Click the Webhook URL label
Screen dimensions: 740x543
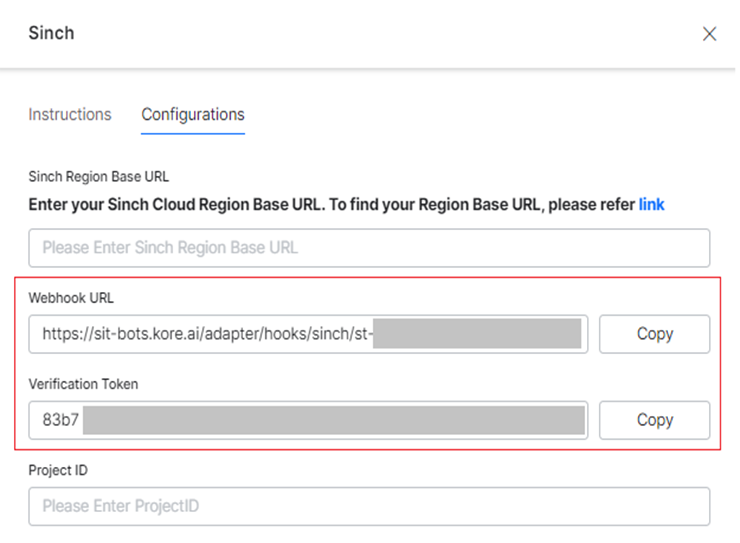click(72, 298)
